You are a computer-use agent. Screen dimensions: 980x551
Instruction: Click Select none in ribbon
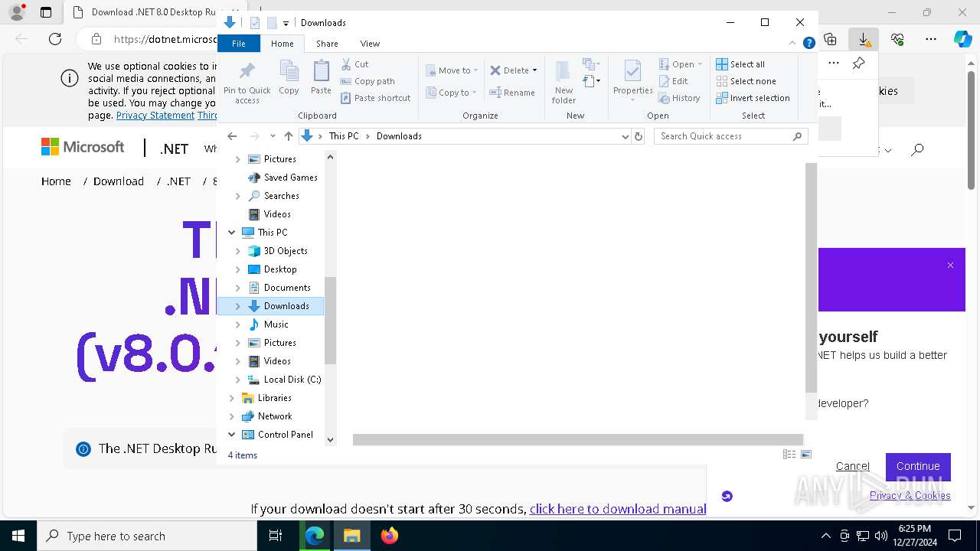point(746,81)
